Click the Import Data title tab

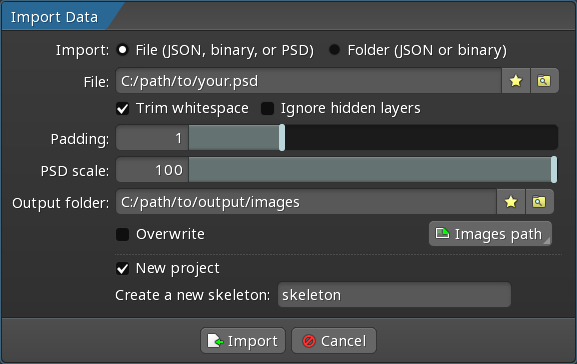(x=54, y=17)
